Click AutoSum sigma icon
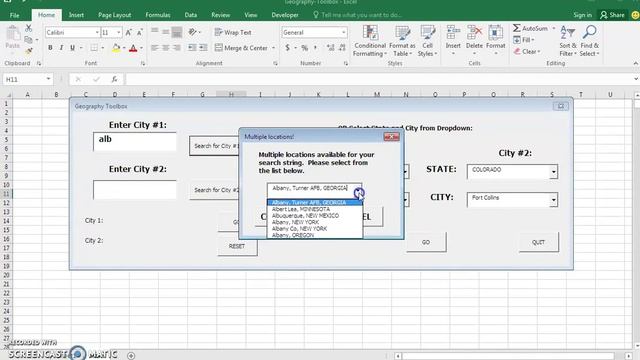 pyautogui.click(x=517, y=28)
